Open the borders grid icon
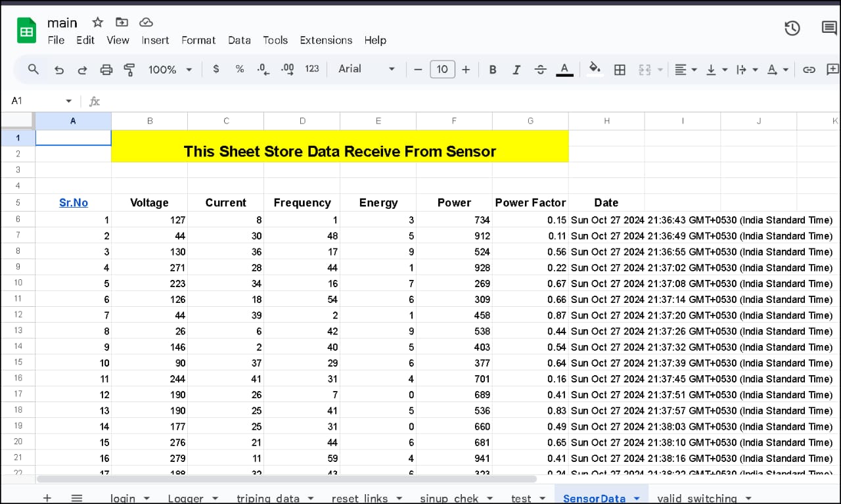Image resolution: width=841 pixels, height=504 pixels. click(620, 70)
